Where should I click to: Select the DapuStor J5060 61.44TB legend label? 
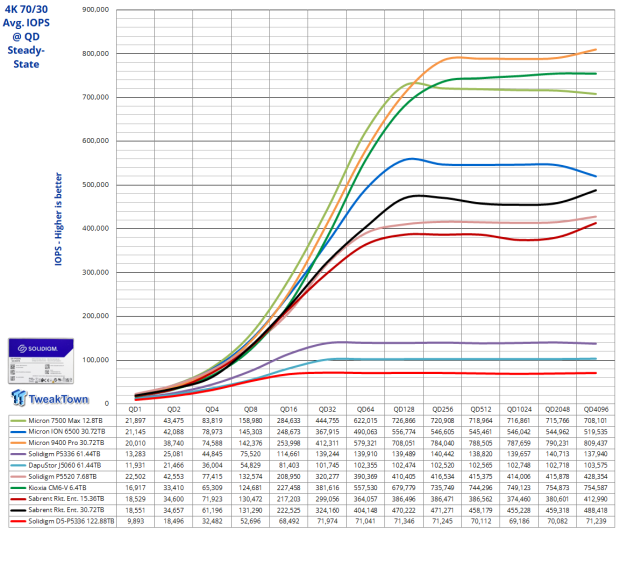click(x=64, y=465)
